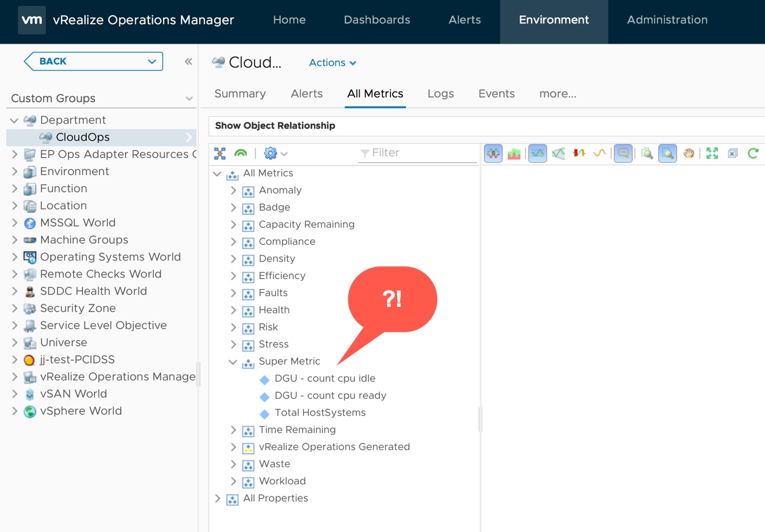Viewport: 765px width, 532px height.
Task: Switch to the Summary tab
Action: 240,94
